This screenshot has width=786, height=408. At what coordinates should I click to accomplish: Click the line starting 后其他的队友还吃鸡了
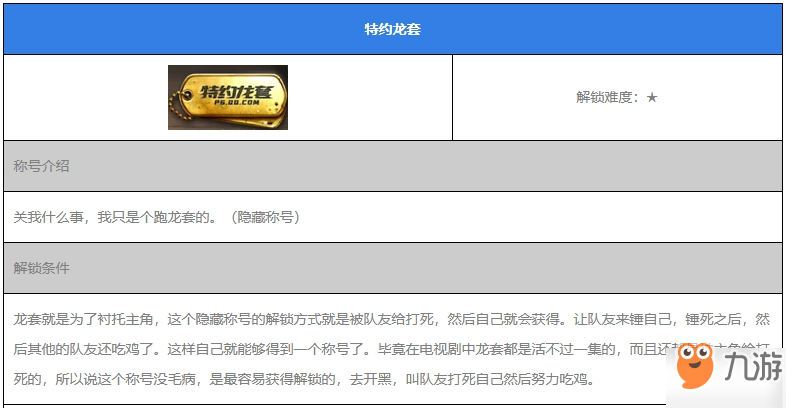[x=391, y=349]
